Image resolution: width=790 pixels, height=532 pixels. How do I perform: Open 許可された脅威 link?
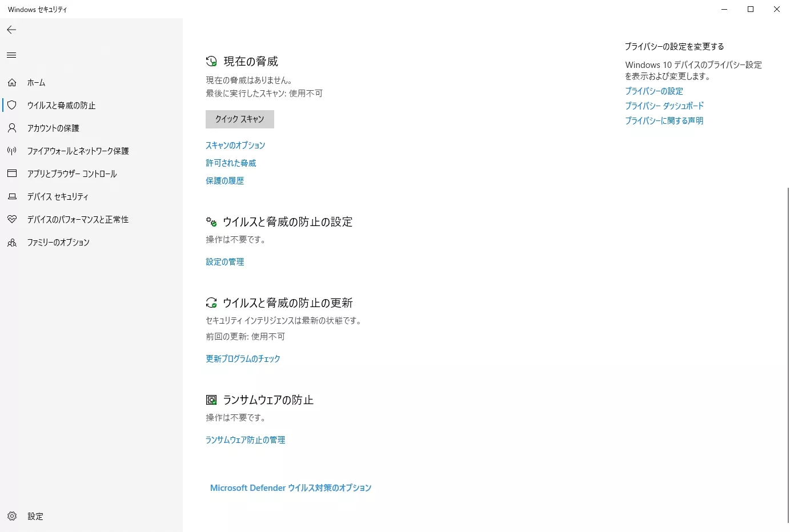coord(231,163)
